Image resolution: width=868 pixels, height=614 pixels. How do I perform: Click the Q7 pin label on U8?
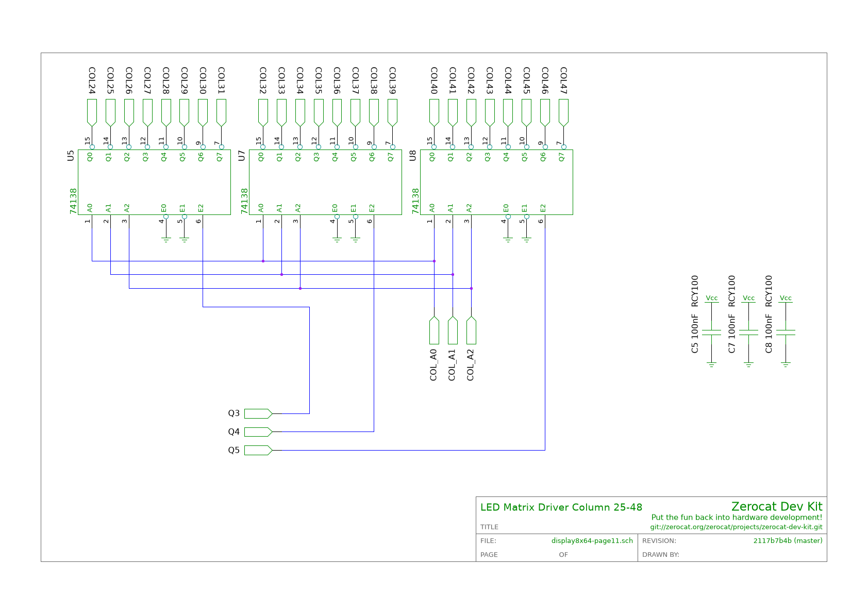(x=562, y=157)
